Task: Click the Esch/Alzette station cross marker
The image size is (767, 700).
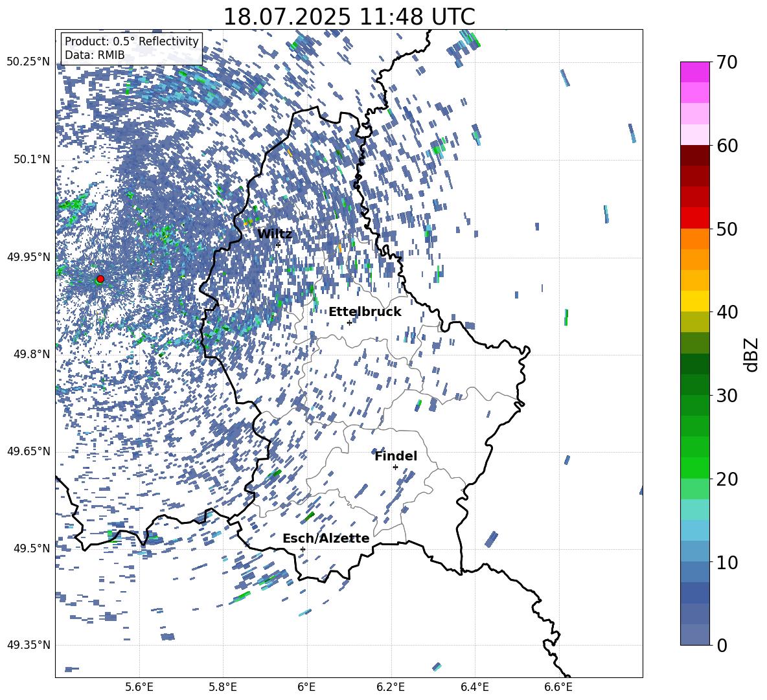Action: (x=303, y=549)
